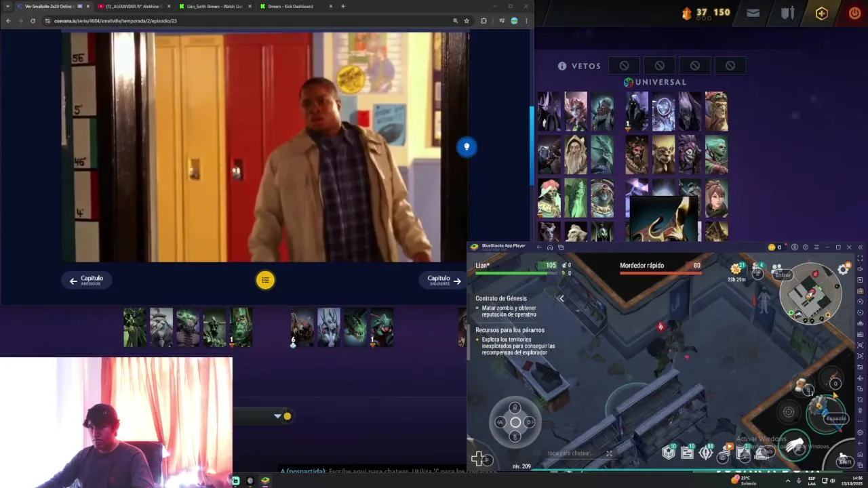868x488 pixels.
Task: Click the cuevana page vertical scrollbar
Action: coord(532,146)
